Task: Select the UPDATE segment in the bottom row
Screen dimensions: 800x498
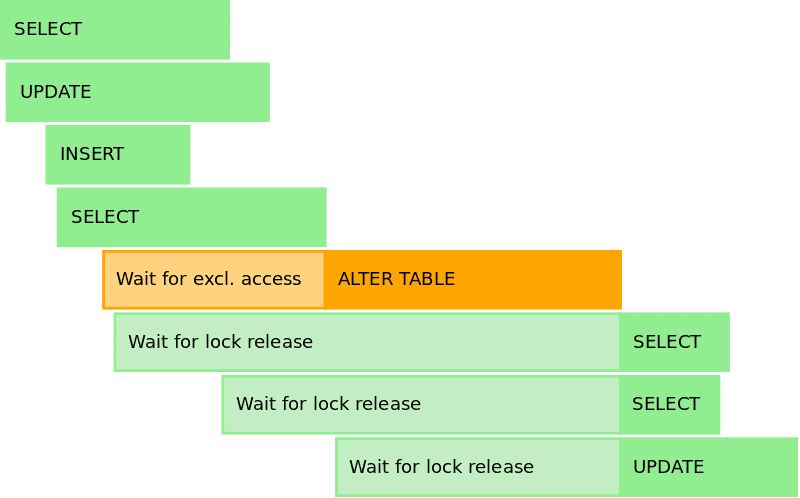Action: [709, 467]
